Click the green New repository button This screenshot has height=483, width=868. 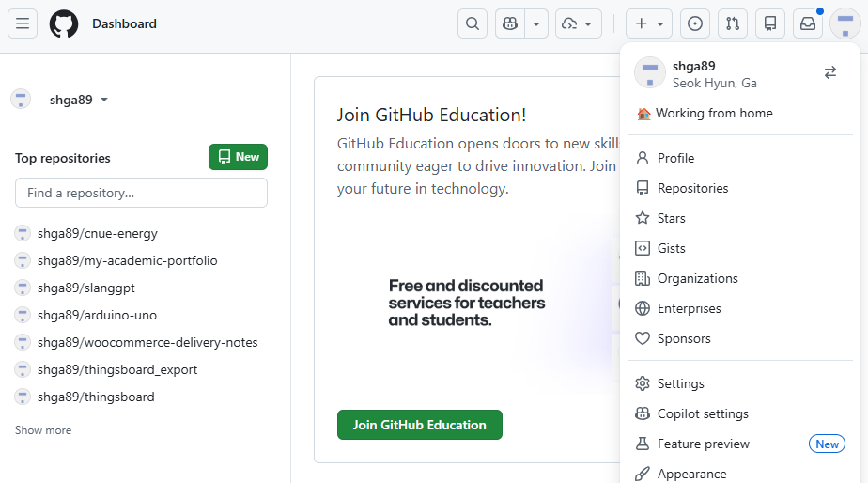(238, 157)
